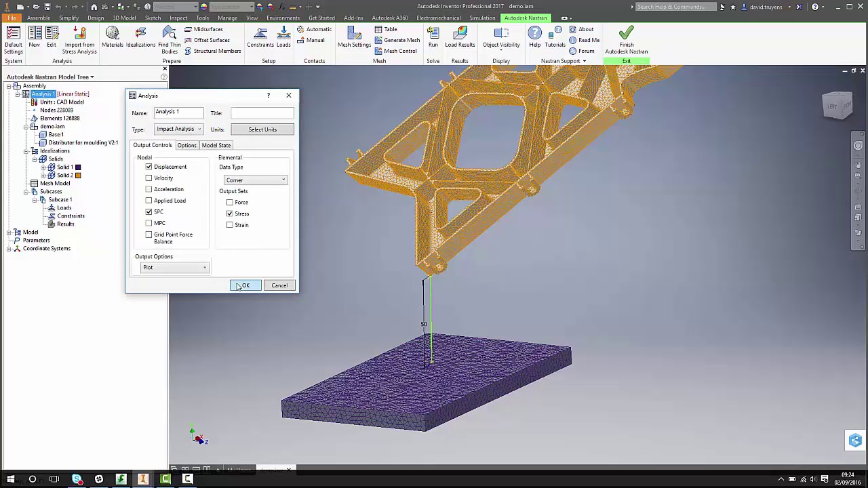Select Find Thin Bodies tool
The height and width of the screenshot is (488, 868).
pos(170,40)
